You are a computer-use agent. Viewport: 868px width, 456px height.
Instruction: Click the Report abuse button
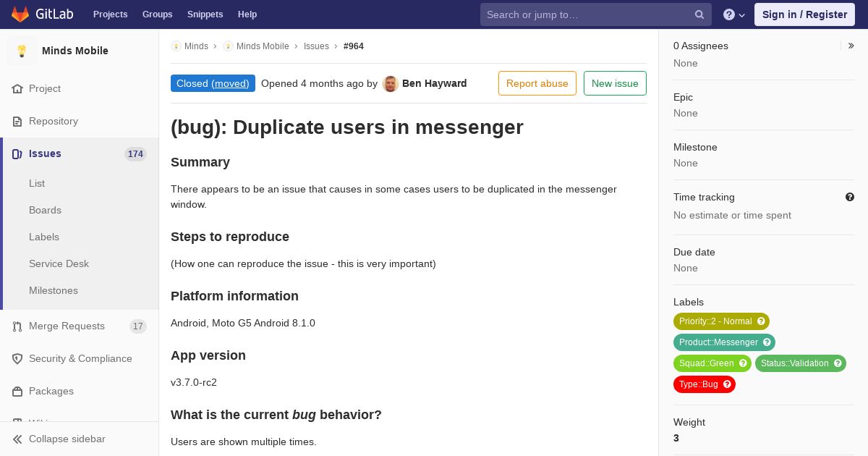tap(537, 83)
